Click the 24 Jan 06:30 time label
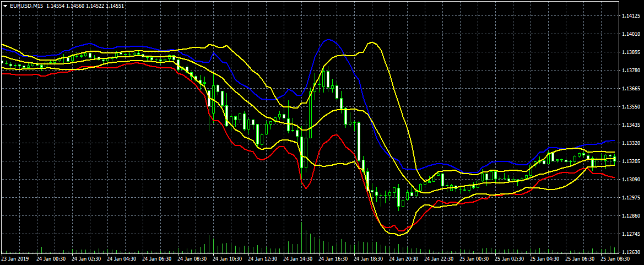Viewport: 644px width, 265px height. pos(157,259)
